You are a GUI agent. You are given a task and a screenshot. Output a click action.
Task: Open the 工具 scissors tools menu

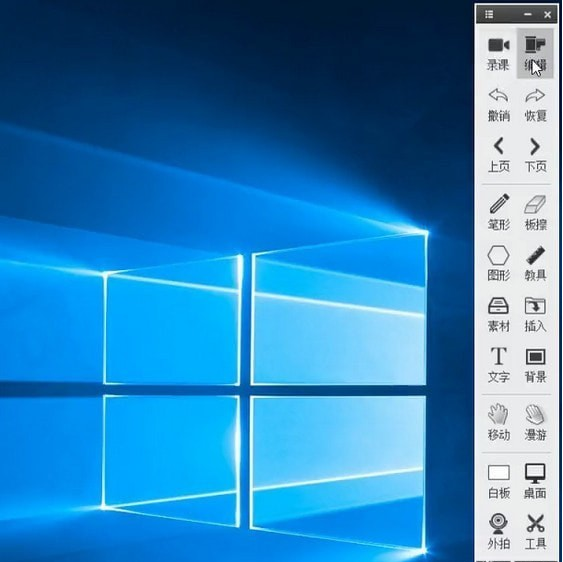point(535,531)
